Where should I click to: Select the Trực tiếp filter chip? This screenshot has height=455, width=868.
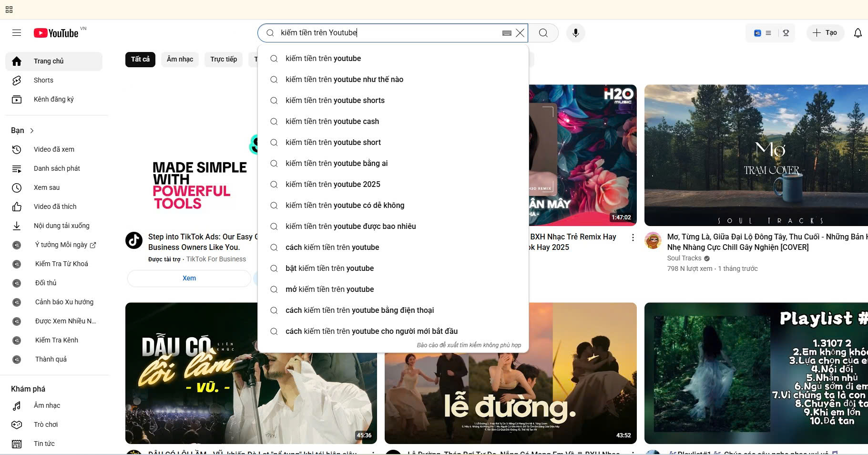tap(224, 59)
